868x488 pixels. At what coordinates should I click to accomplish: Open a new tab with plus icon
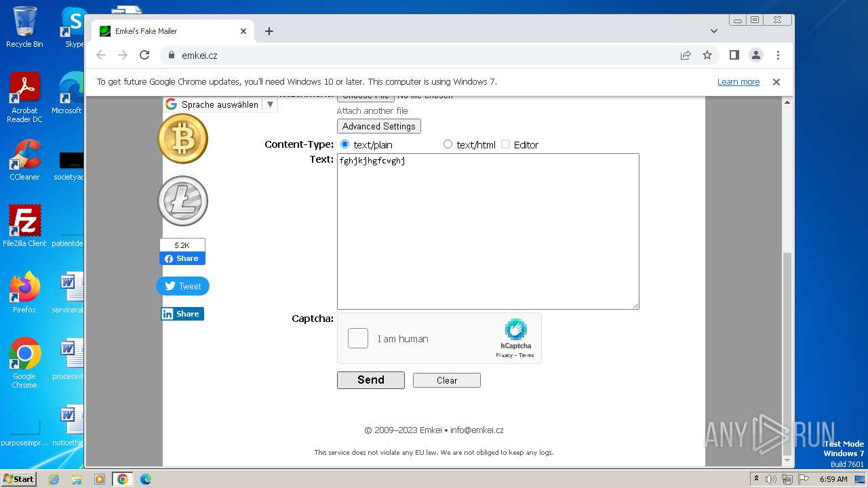click(269, 31)
